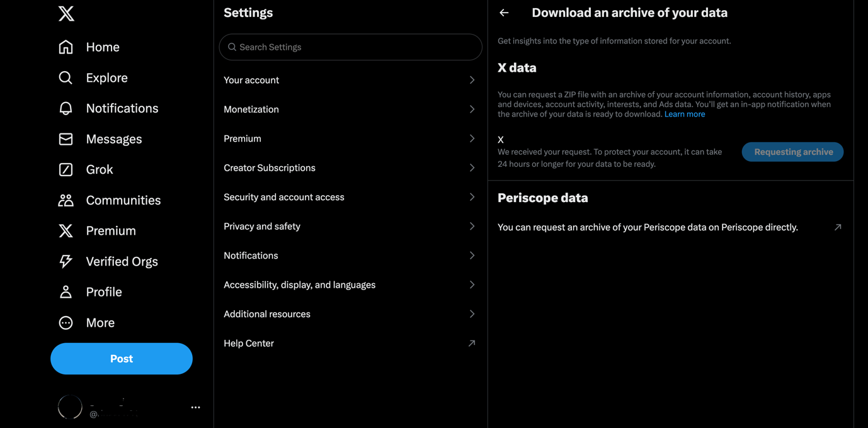Screen dimensions: 868x428
Task: Open Accessibility, display, and languages settings
Action: tap(350, 285)
